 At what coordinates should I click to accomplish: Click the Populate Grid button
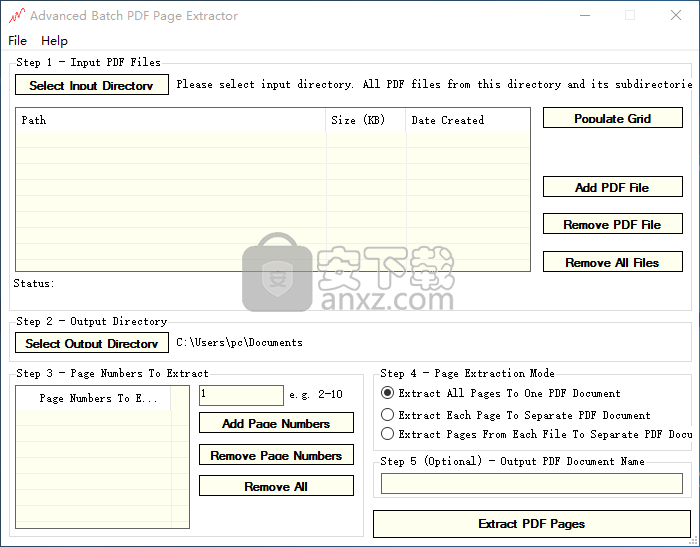point(612,118)
